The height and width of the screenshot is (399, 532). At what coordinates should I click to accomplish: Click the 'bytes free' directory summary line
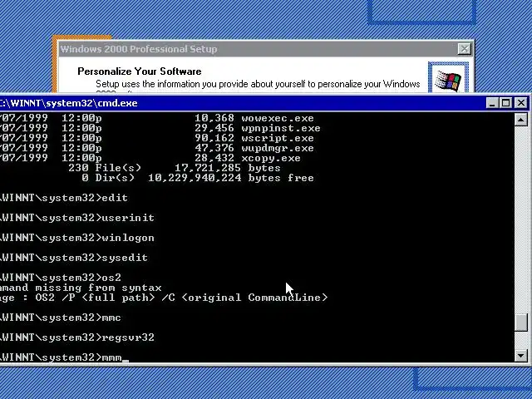[x=198, y=178]
